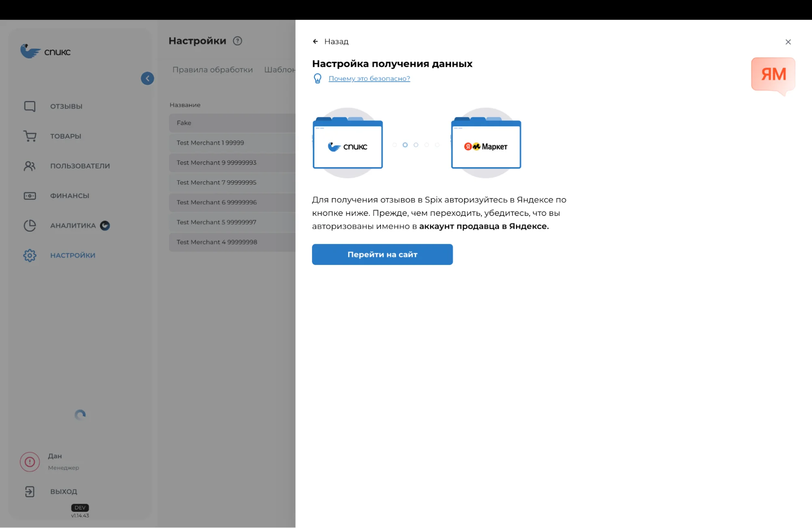Collapse the sidebar with blue chevron button
Image resolution: width=812 pixels, height=528 pixels.
(x=147, y=78)
